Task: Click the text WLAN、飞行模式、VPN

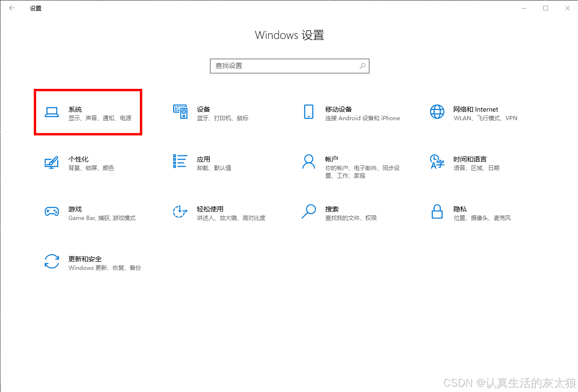Action: pos(485,118)
